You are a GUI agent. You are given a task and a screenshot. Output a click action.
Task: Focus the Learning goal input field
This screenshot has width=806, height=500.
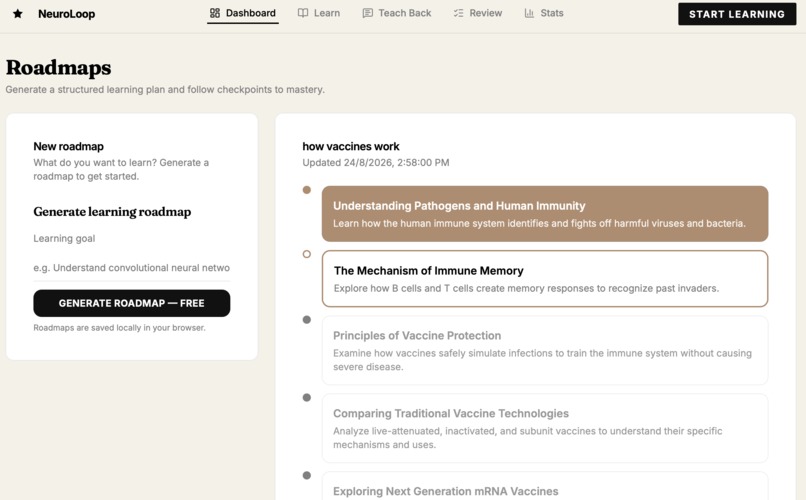coord(132,268)
